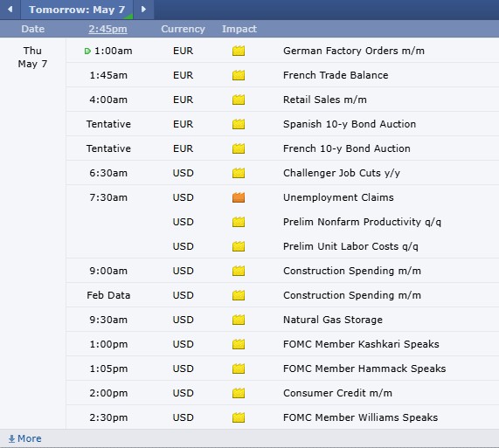499x448 pixels.
Task: Select the Impact column header
Action: point(239,29)
